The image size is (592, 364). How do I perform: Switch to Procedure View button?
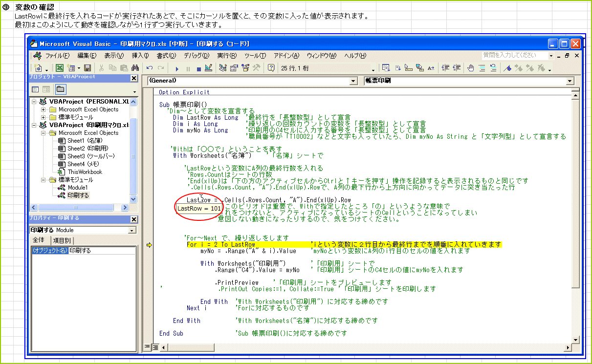pyautogui.click(x=147, y=347)
